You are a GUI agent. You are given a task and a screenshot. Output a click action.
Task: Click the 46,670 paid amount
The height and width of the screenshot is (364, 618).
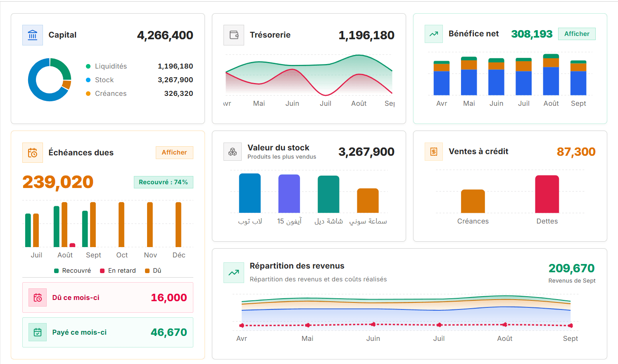click(169, 332)
